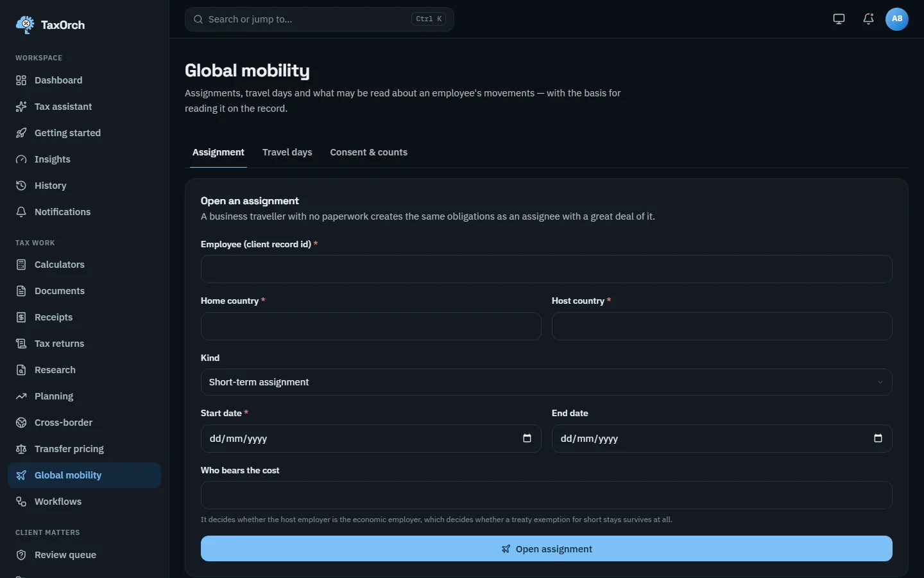Select Global mobility in the sidebar
Viewport: 924px width, 578px height.
(84, 475)
